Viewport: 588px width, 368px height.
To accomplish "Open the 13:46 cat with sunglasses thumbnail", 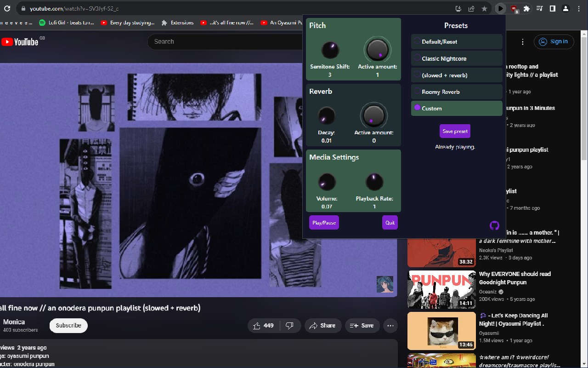I will coord(441,331).
